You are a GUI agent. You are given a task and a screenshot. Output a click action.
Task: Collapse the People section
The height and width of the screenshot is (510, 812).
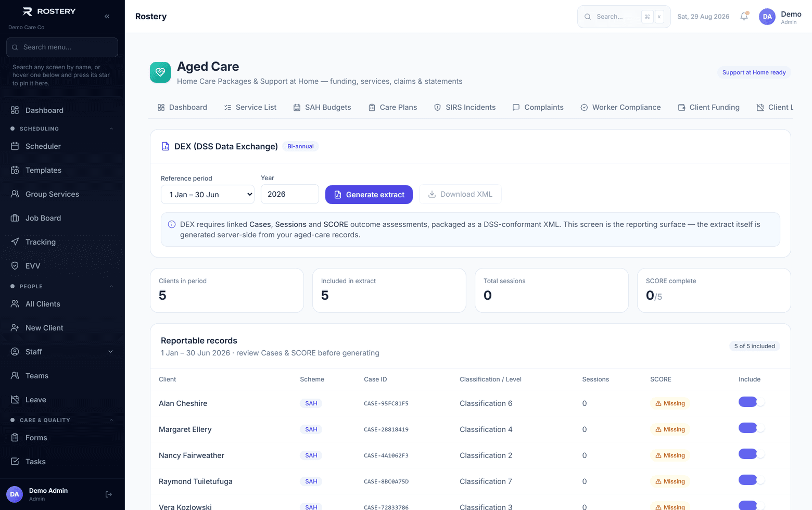click(62, 286)
